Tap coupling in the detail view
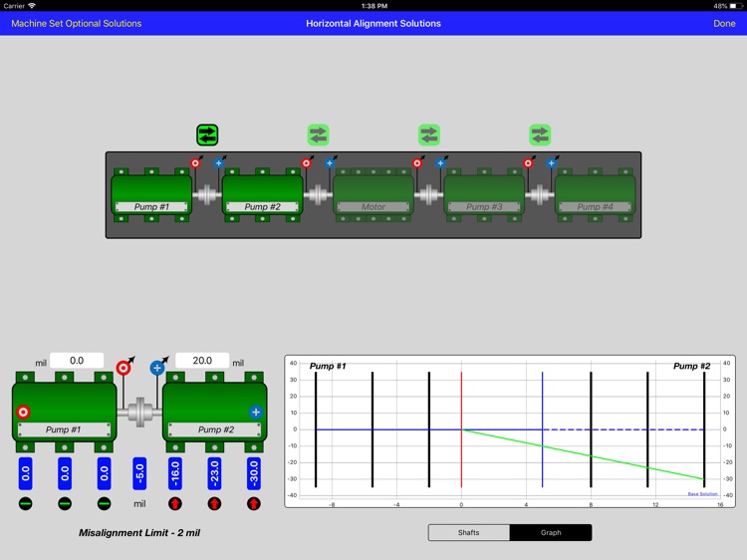Image resolution: width=747 pixels, height=560 pixels. click(x=140, y=412)
